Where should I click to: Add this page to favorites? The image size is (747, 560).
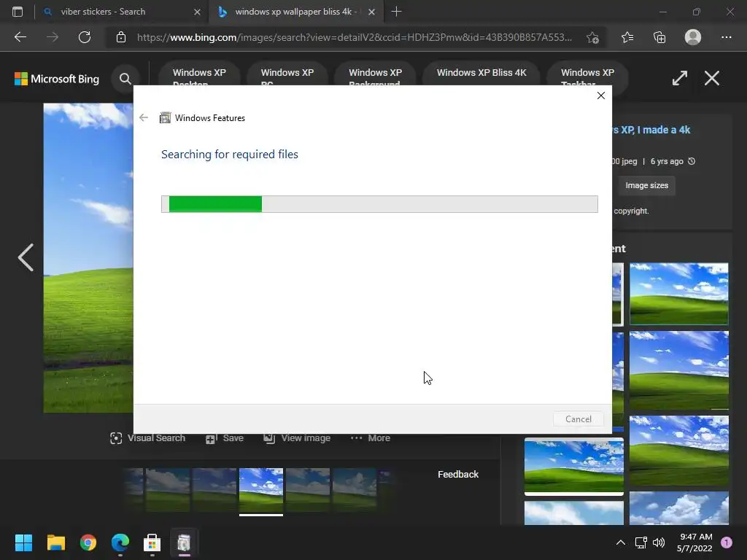coord(592,38)
